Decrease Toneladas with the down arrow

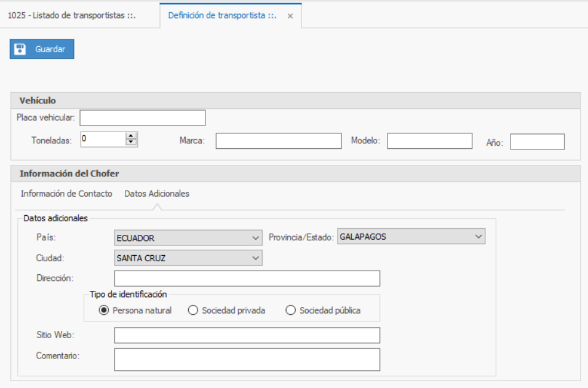click(x=130, y=143)
